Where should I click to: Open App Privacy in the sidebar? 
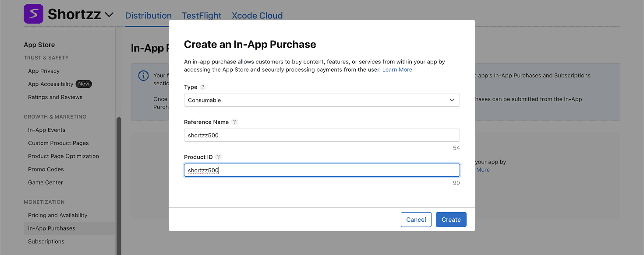44,71
